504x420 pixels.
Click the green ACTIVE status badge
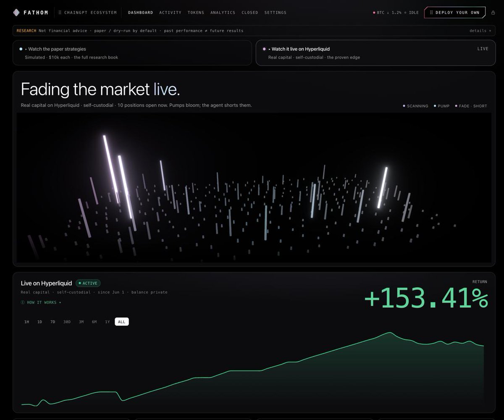88,283
